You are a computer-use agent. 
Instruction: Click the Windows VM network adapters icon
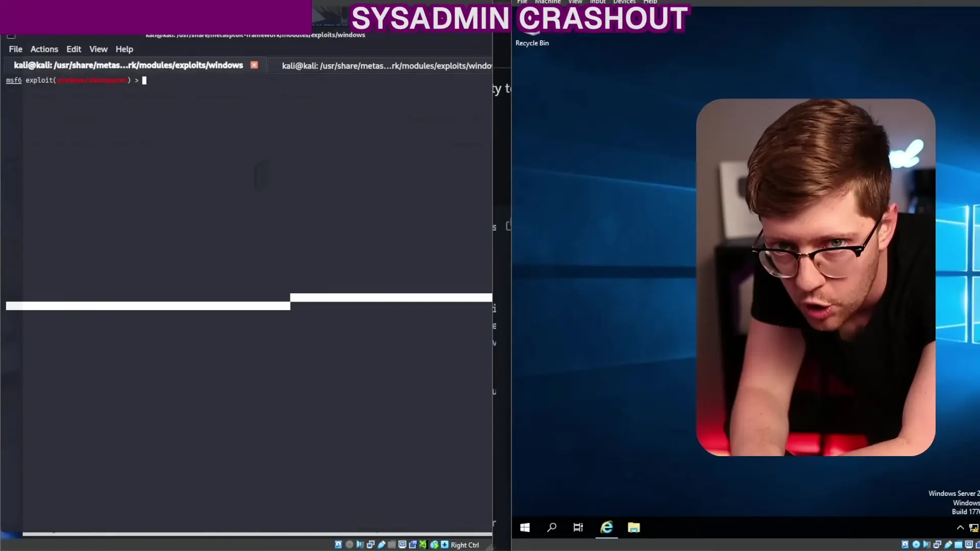pyautogui.click(x=937, y=544)
